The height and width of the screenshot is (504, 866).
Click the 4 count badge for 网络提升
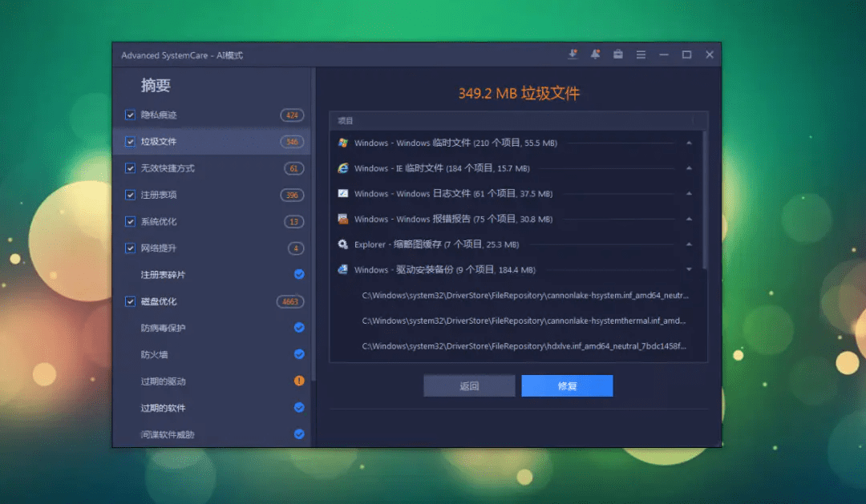(296, 248)
